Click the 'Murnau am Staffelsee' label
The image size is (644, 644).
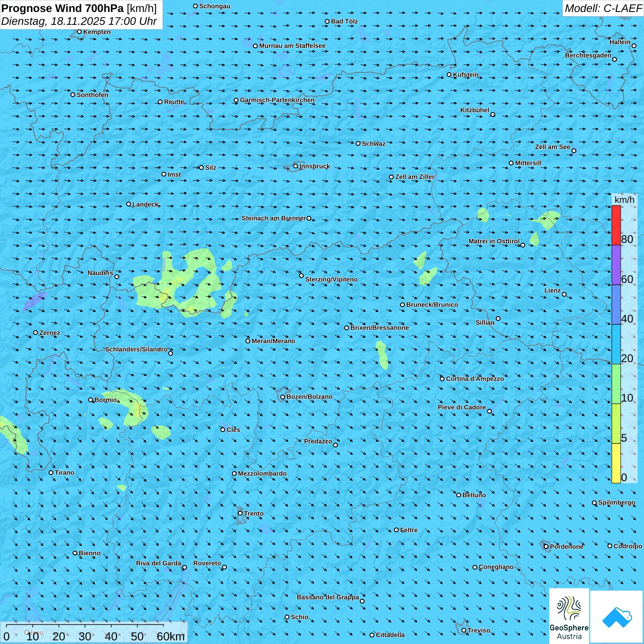[x=292, y=46]
